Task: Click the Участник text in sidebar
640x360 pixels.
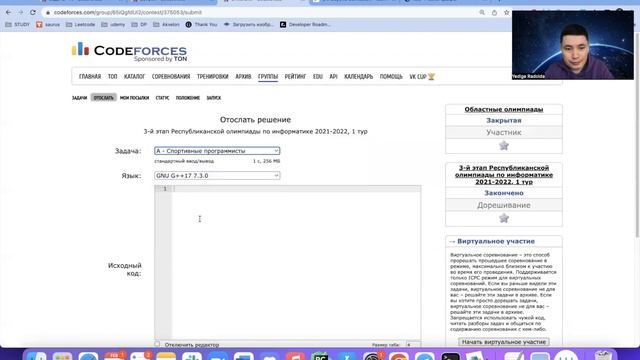Action: click(x=504, y=133)
